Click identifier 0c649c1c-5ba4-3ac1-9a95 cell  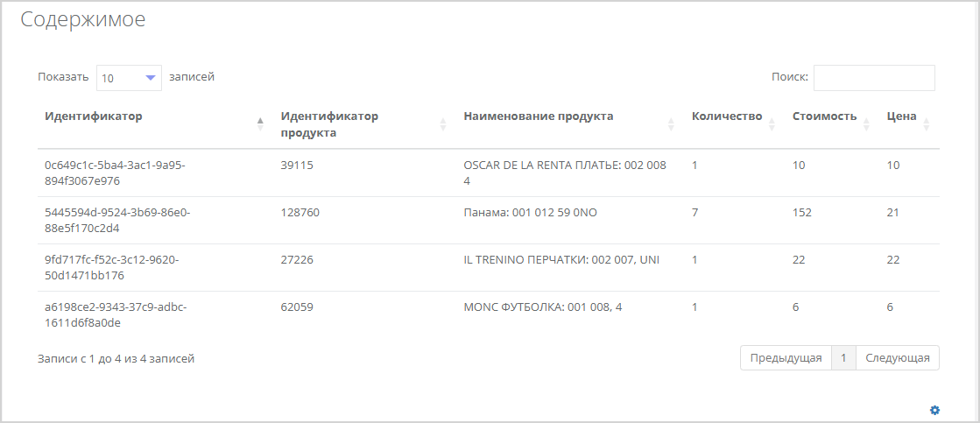[115, 173]
